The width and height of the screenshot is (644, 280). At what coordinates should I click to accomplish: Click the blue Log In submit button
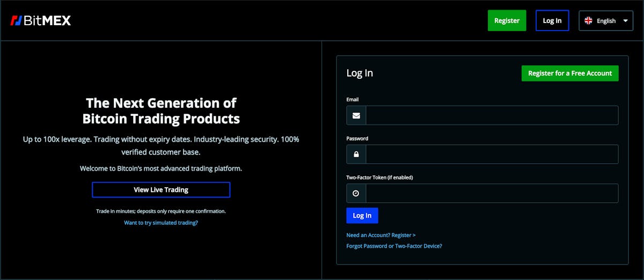(x=362, y=216)
